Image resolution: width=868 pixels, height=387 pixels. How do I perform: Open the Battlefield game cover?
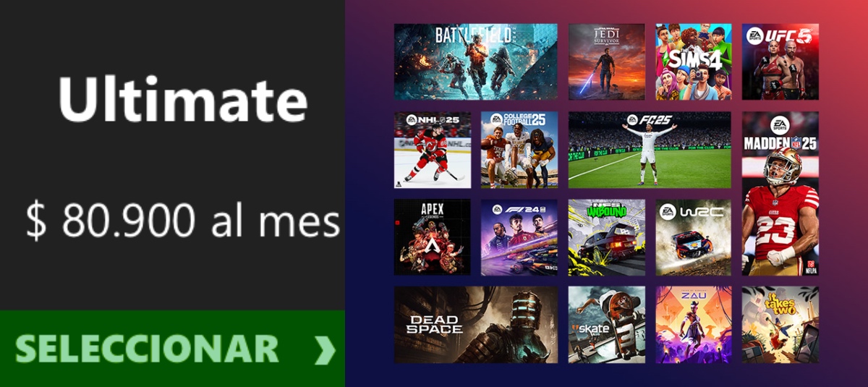point(475,61)
